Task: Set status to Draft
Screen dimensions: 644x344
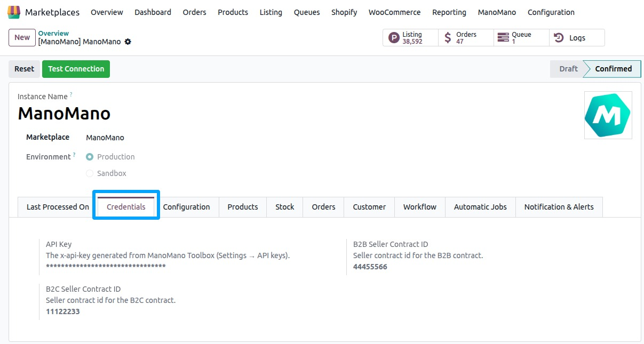Action: (x=568, y=69)
